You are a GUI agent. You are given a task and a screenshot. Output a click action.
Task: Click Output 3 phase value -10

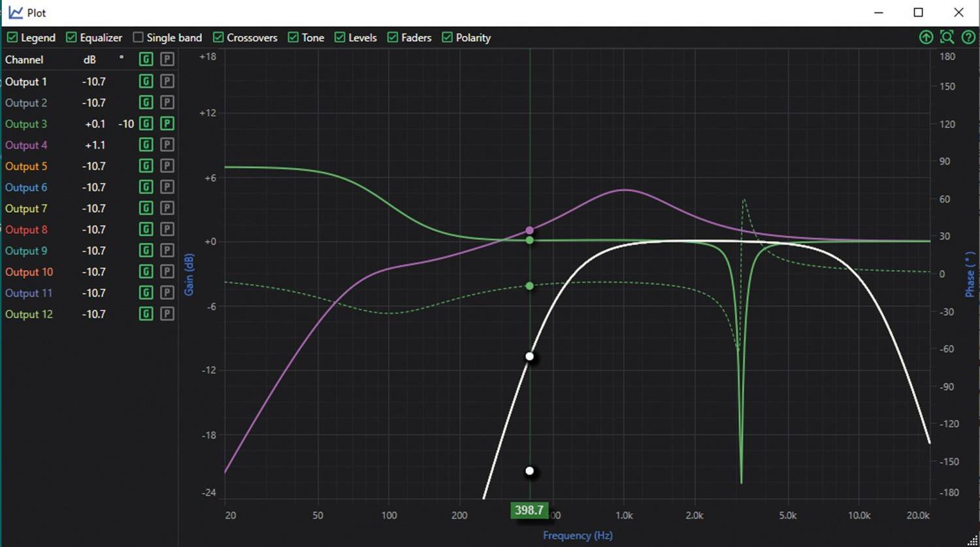click(126, 124)
